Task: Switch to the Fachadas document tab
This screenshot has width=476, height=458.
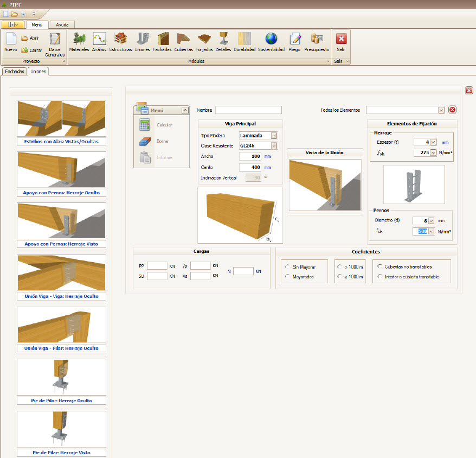Action: (x=15, y=72)
